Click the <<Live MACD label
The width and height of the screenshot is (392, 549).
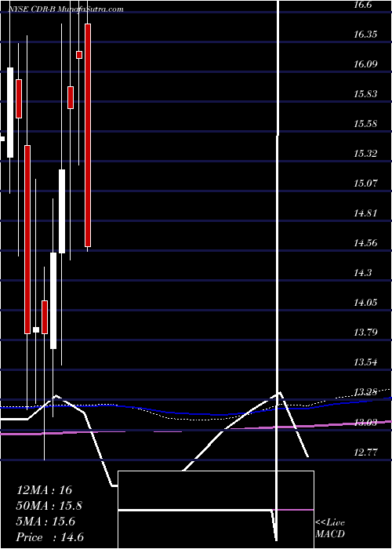pos(330,529)
